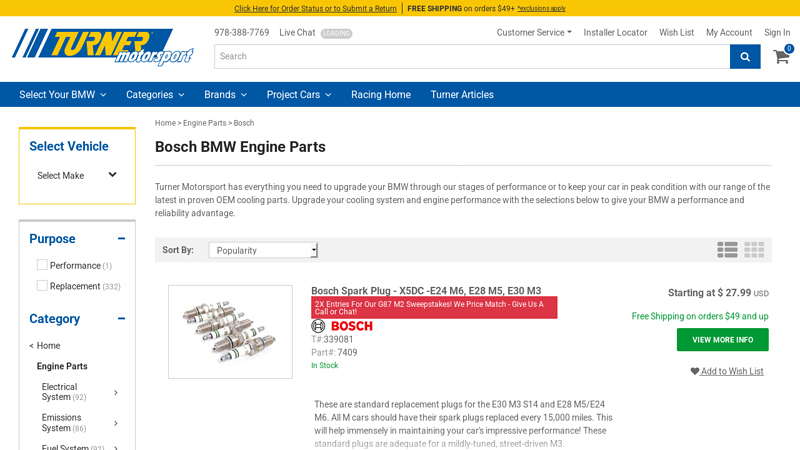800x450 pixels.
Task: Tick the Replacement checkbox
Action: click(42, 285)
